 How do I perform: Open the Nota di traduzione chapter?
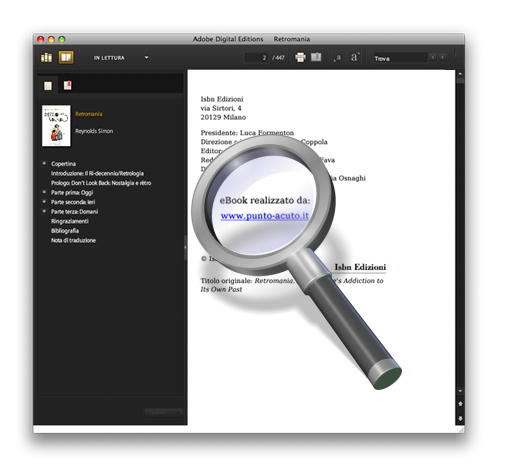click(73, 240)
